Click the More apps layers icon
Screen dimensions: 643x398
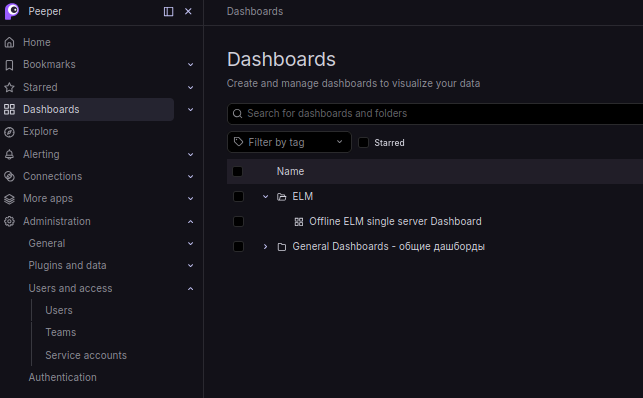[9, 199]
